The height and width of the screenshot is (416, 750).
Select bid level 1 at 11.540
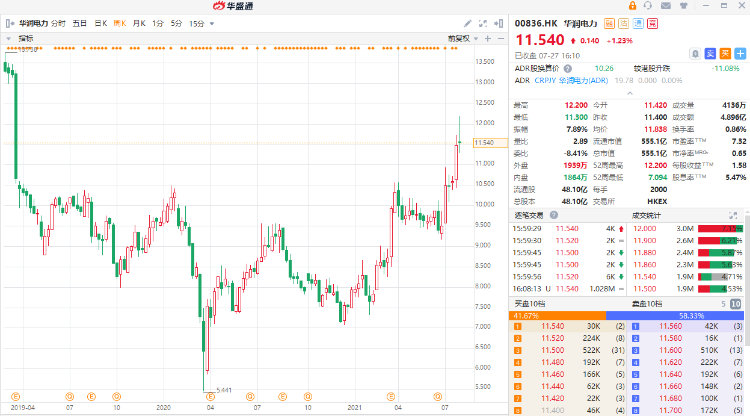[568, 326]
